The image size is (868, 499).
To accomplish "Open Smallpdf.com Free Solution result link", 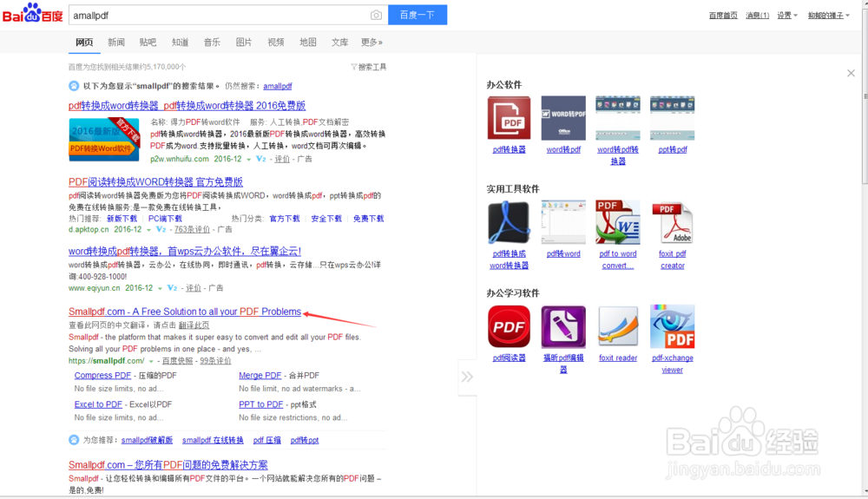I will point(185,312).
